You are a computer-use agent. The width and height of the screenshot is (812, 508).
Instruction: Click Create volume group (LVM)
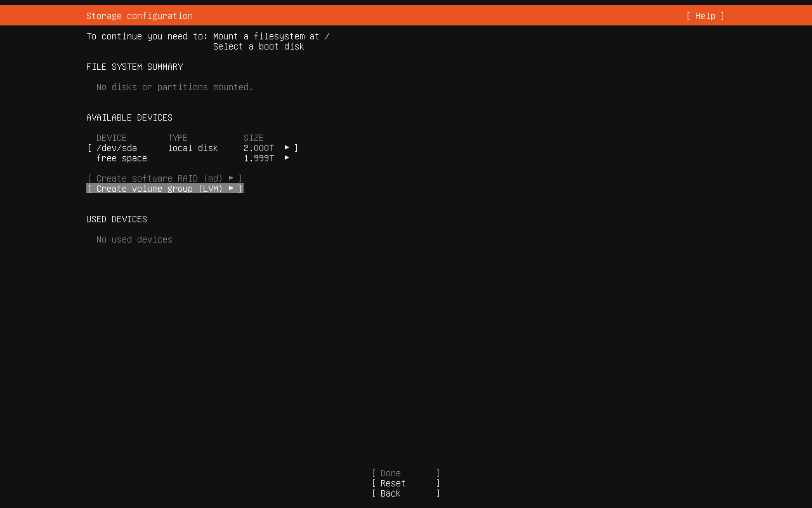tap(165, 189)
